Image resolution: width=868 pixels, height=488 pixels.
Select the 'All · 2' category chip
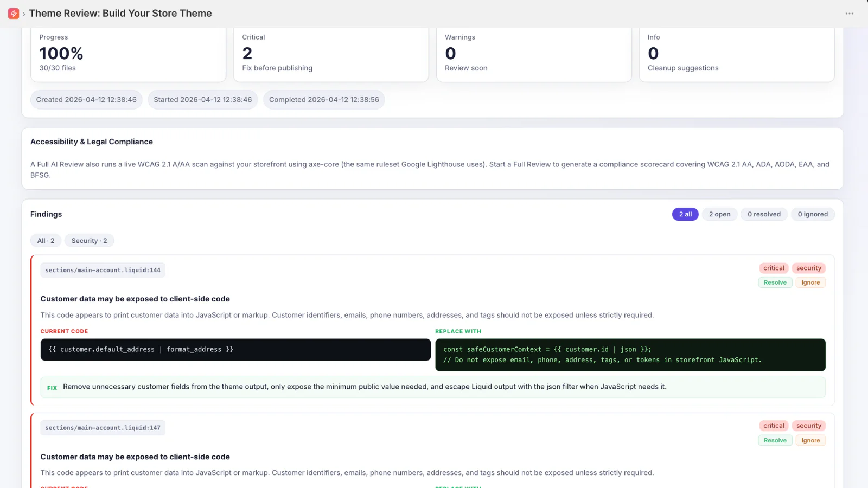[x=46, y=241]
